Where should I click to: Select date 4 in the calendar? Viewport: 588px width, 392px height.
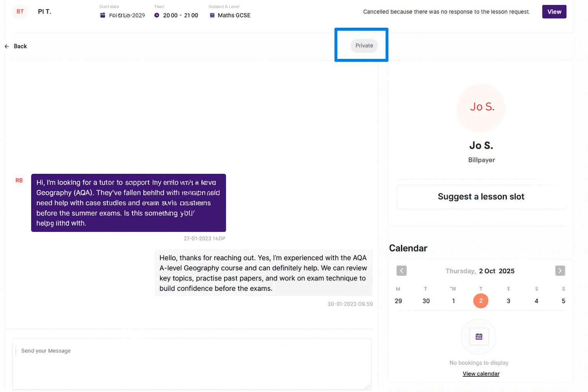536,301
